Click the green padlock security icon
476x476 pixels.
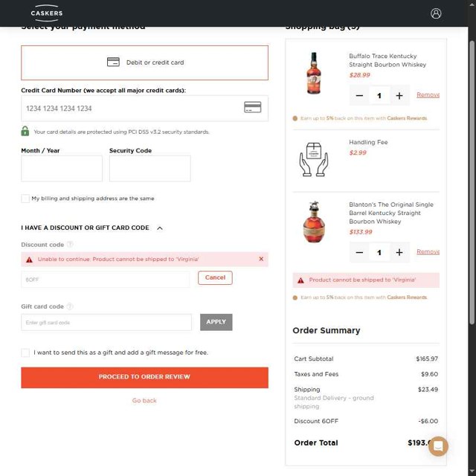point(25,131)
